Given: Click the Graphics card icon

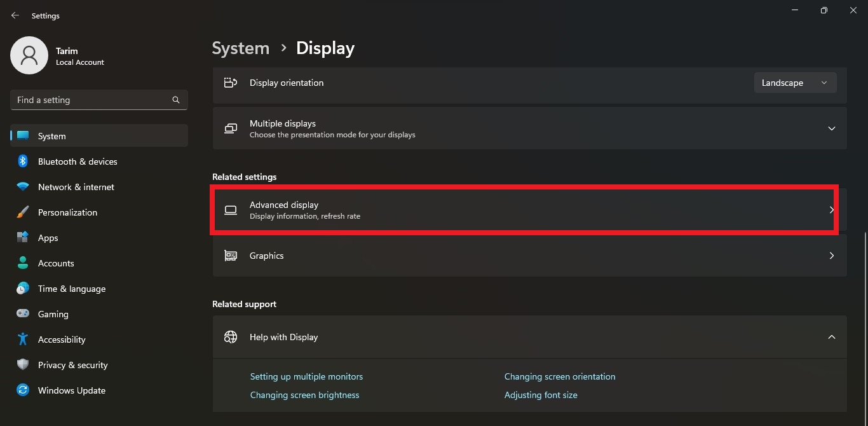Looking at the screenshot, I should point(230,255).
